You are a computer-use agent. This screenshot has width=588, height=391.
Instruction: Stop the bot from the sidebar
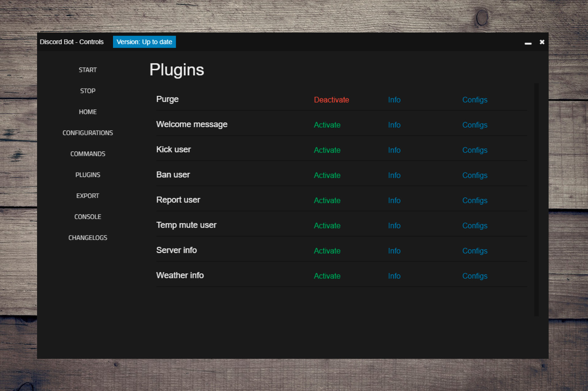(88, 91)
